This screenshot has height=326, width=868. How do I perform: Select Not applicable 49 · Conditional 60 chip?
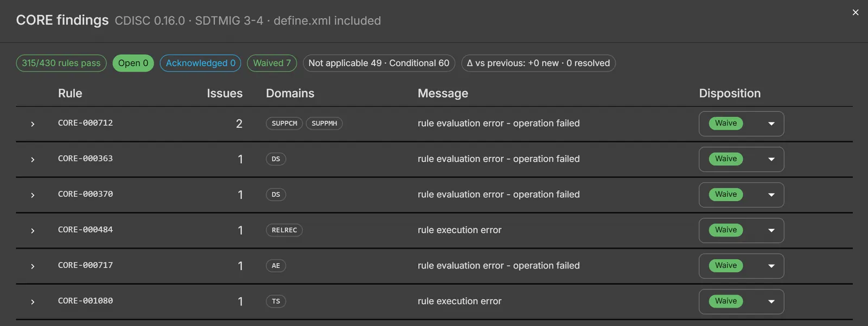click(379, 63)
